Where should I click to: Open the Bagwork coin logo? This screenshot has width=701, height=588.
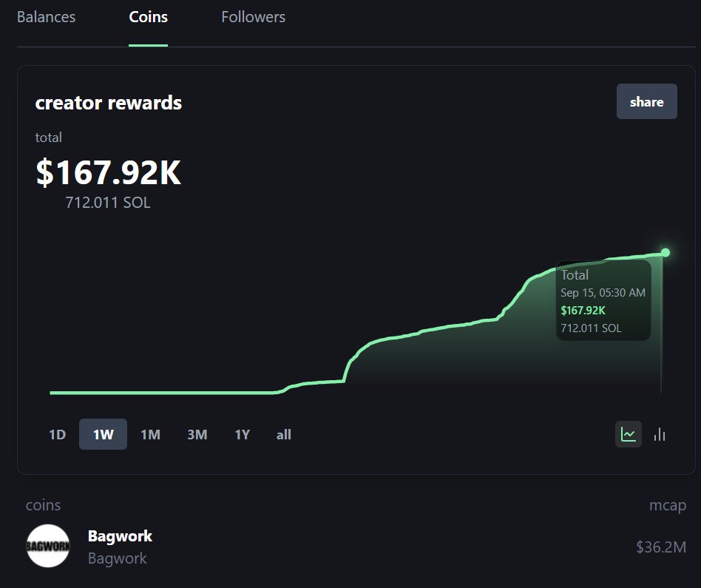coord(48,546)
